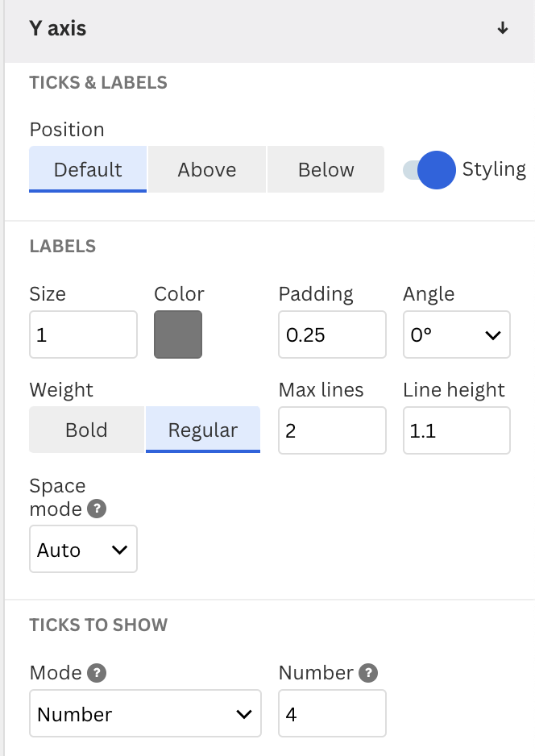535x756 pixels.
Task: Click the Line height input field
Action: (x=456, y=430)
